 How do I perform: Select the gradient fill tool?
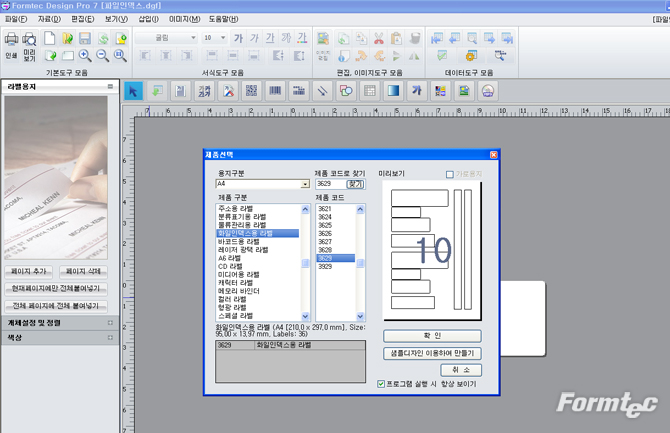[393, 91]
